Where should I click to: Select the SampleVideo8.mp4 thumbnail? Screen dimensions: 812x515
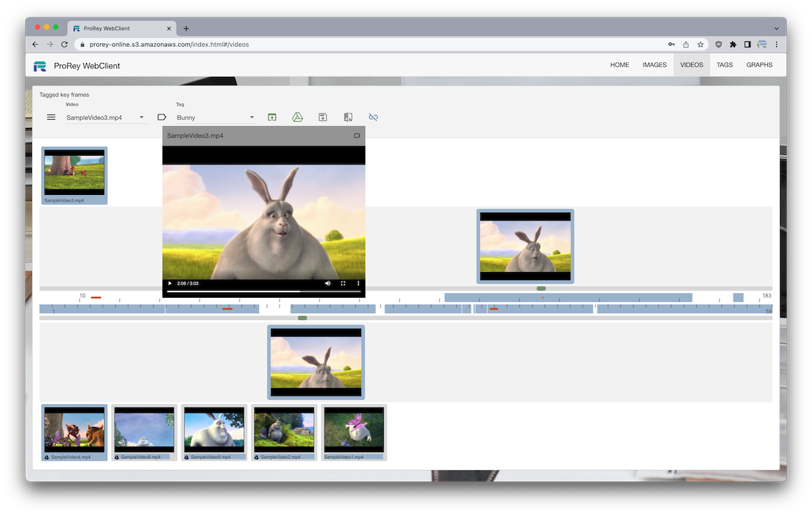point(144,432)
